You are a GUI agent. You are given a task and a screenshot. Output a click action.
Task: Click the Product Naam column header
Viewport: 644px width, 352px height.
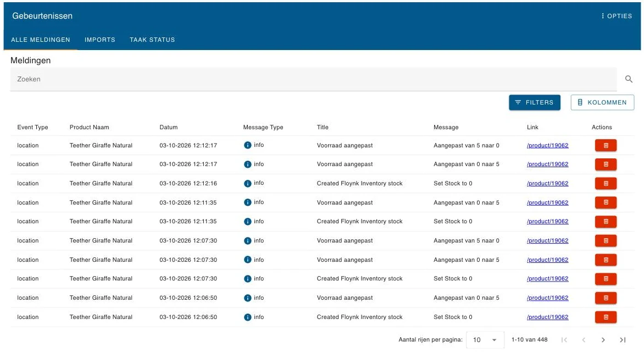pyautogui.click(x=89, y=127)
